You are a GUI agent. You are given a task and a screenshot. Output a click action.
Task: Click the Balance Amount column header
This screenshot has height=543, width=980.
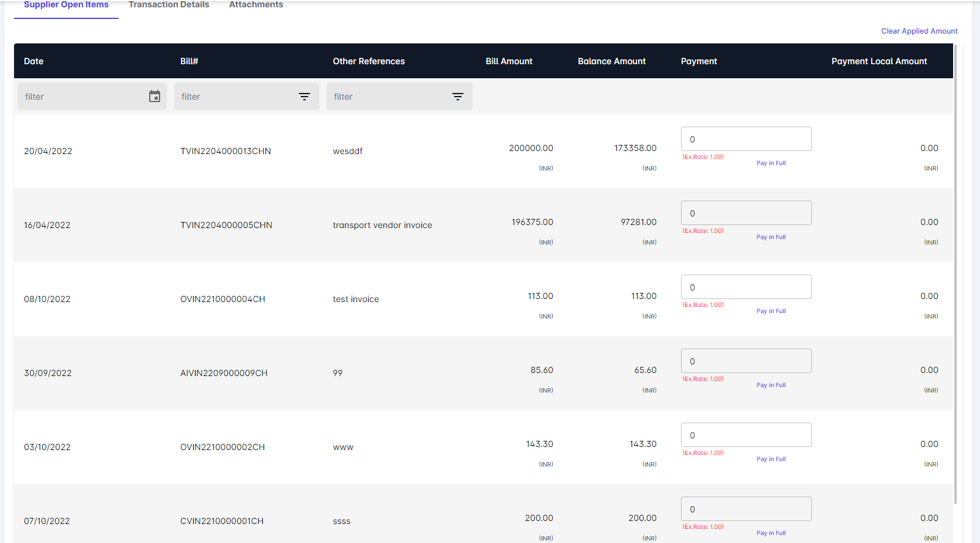click(x=611, y=61)
